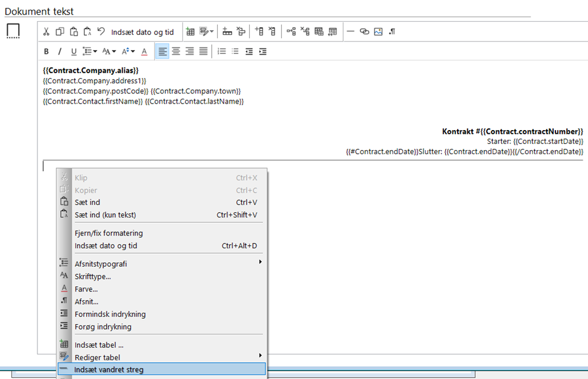Screen dimensions: 588x379
Task: Click the 'Slutter:' endDate line
Action: (x=464, y=152)
